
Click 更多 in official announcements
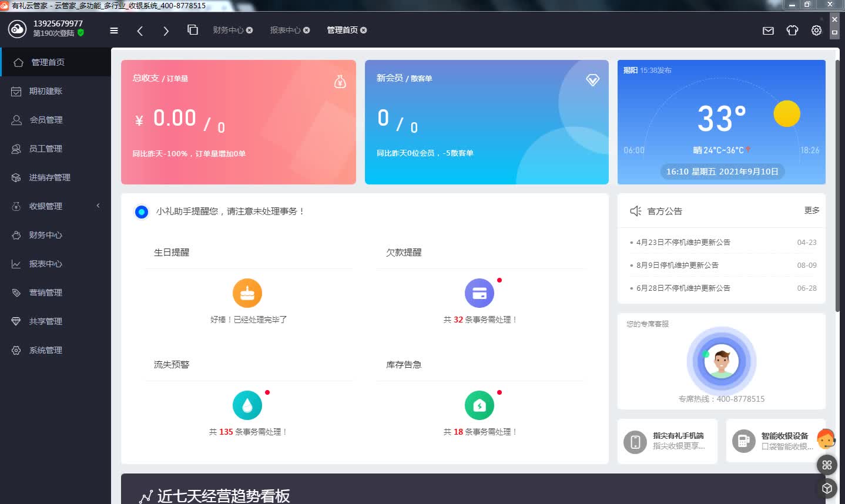(x=812, y=210)
